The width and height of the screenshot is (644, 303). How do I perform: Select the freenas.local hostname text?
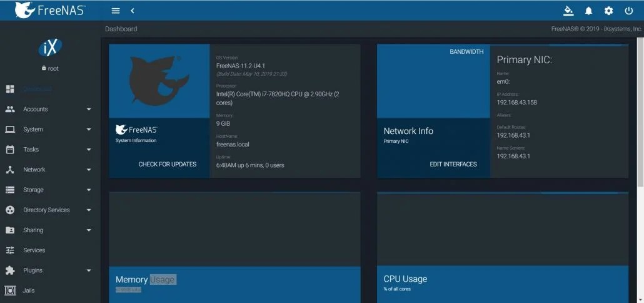point(233,145)
